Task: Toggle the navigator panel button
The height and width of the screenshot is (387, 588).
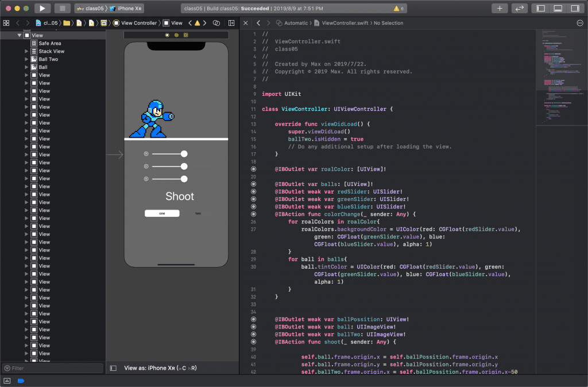Action: (x=541, y=8)
